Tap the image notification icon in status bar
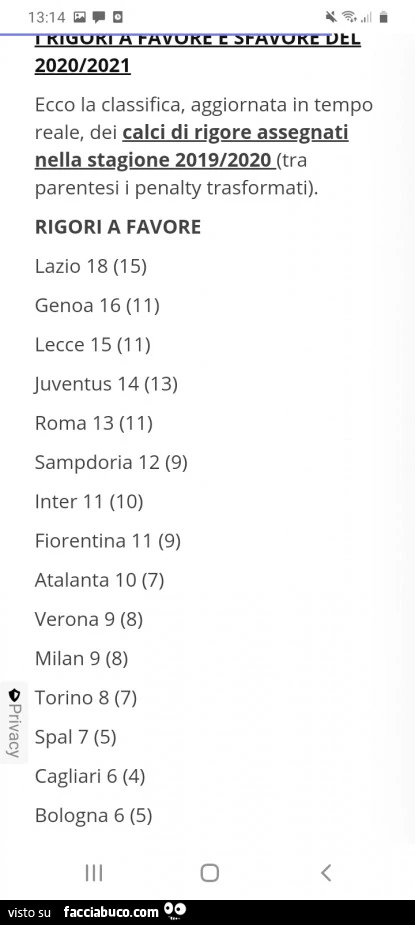415x925 pixels. 80,18
